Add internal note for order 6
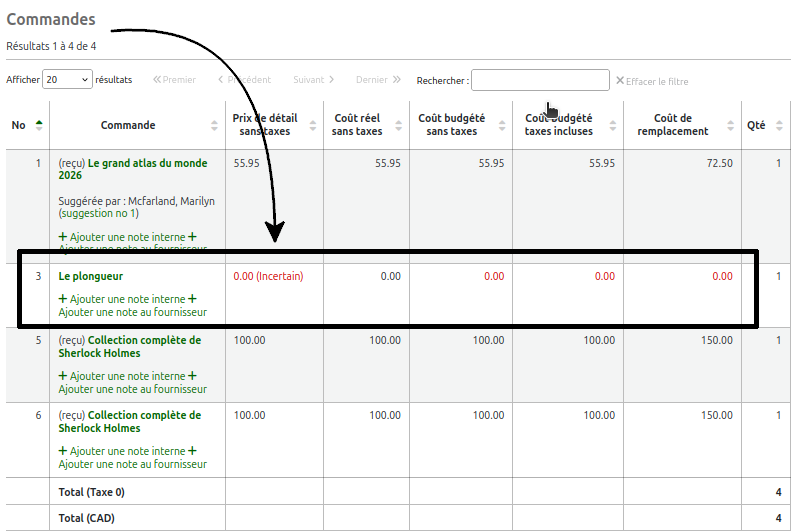The width and height of the screenshot is (791, 531). click(x=122, y=451)
